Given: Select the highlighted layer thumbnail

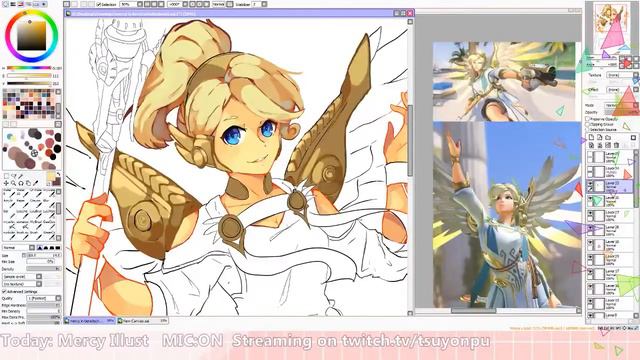Looking at the screenshot, I should [599, 186].
